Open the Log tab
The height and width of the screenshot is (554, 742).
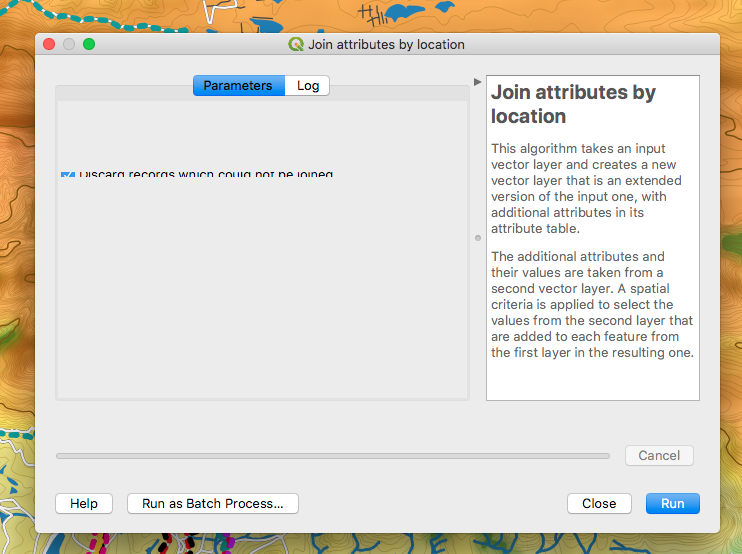tap(308, 86)
